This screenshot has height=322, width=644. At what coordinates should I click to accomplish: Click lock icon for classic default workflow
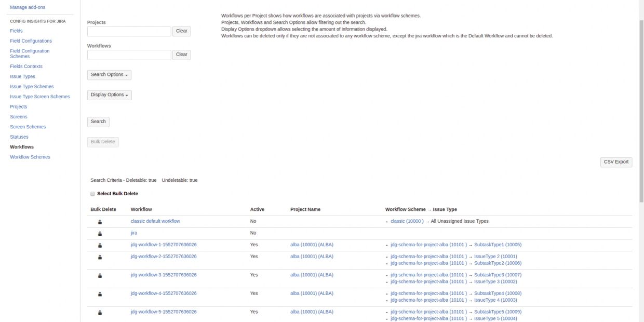[x=100, y=222]
